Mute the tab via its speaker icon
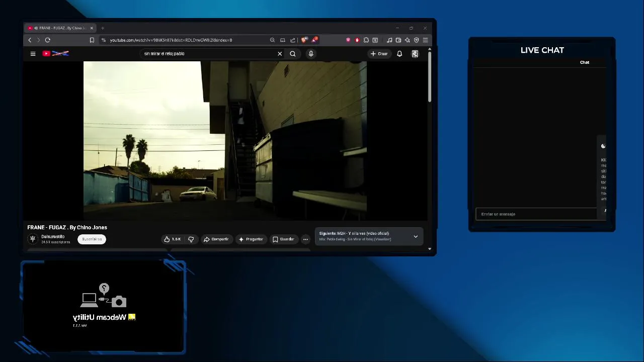 36,28
